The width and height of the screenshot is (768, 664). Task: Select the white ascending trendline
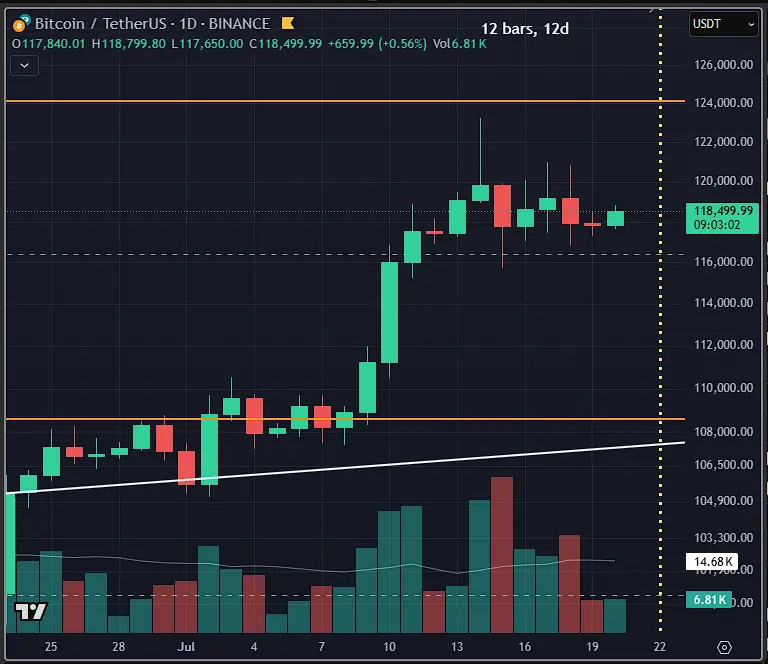click(x=345, y=468)
